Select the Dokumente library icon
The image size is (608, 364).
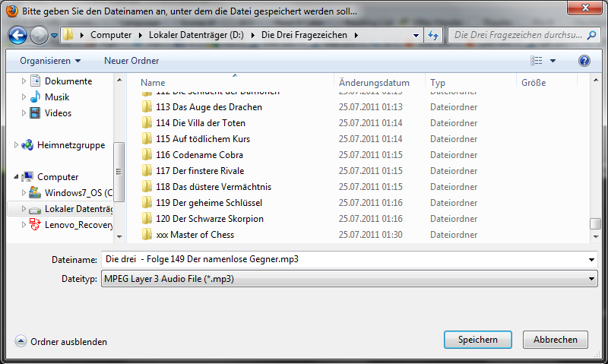click(x=35, y=81)
